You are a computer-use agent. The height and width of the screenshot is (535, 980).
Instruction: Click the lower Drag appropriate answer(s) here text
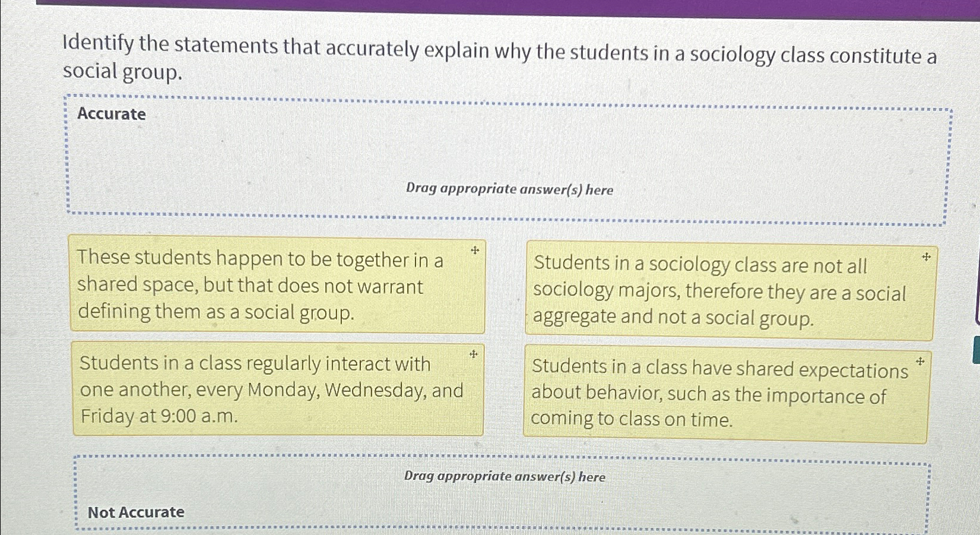click(505, 477)
